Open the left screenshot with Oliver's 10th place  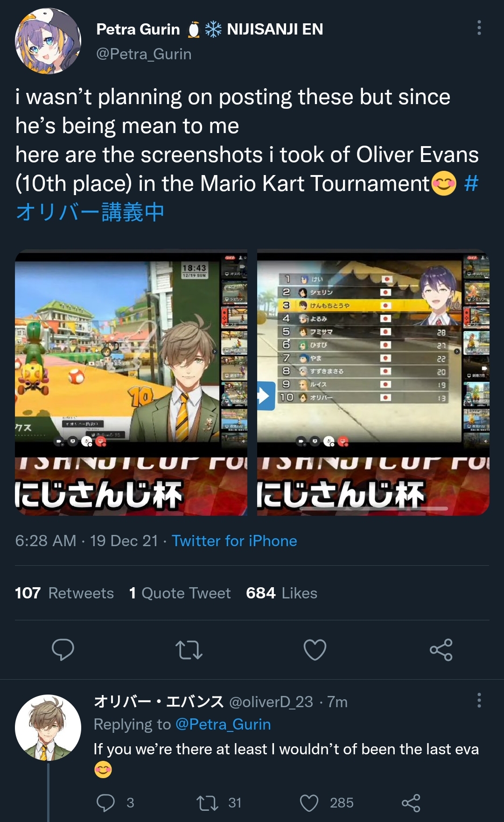[x=131, y=382]
